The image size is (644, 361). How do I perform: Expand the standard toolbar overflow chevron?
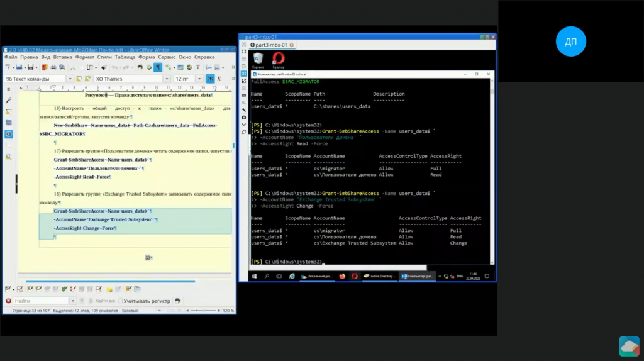[x=233, y=67]
